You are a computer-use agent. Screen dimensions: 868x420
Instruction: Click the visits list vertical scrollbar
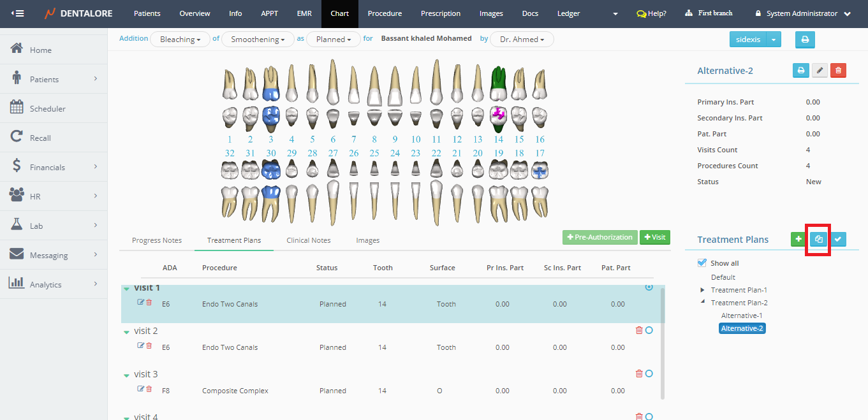tap(663, 344)
